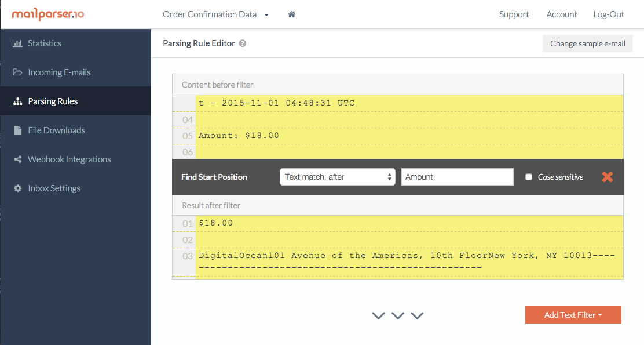Open the Parsing Rule Editor help icon
Screen dimensions: 644x345
point(241,43)
